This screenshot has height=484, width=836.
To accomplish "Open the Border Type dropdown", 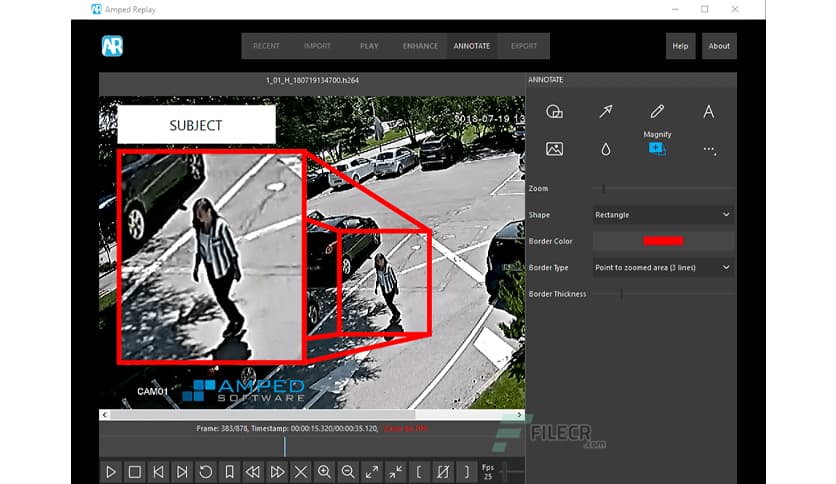I will point(663,268).
